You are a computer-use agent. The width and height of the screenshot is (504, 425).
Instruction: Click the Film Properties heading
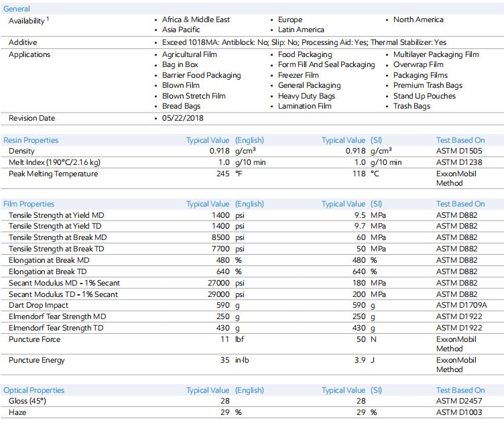pyautogui.click(x=29, y=204)
